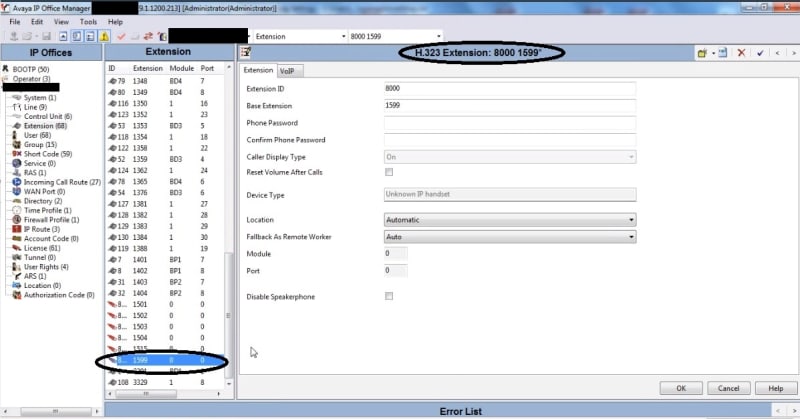Toggle Disable Speakerphone checkbox
Screen dimensions: 800x419
[x=389, y=296]
